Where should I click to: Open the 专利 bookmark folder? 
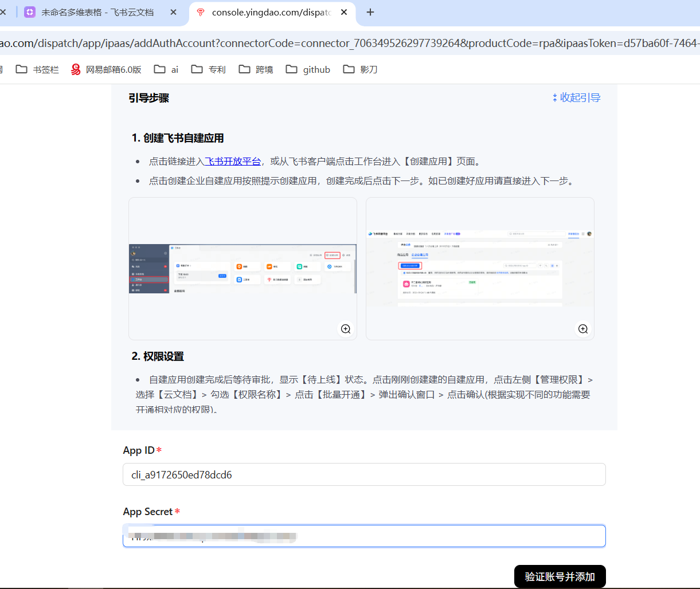(209, 69)
